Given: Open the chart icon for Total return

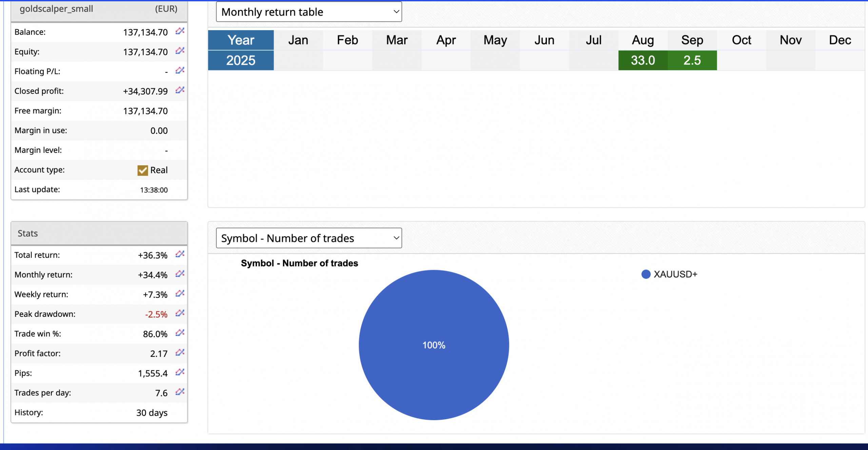Looking at the screenshot, I should coord(180,254).
